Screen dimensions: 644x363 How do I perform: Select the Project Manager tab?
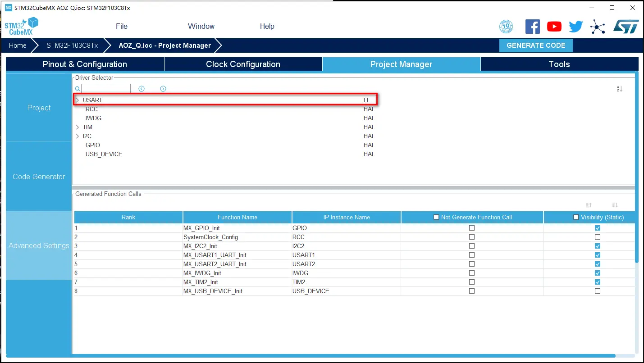pos(401,64)
